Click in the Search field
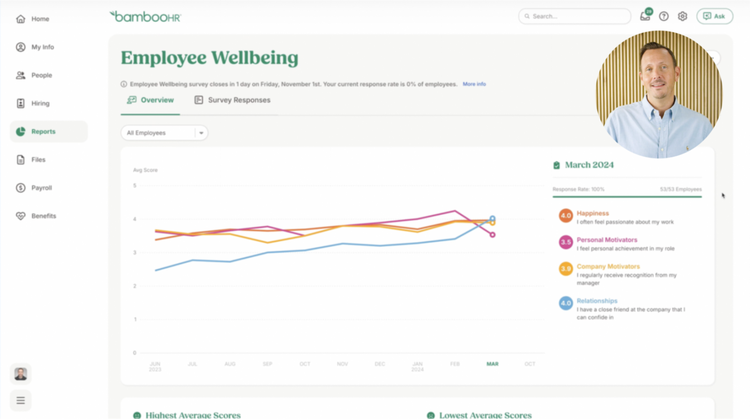 click(x=575, y=17)
